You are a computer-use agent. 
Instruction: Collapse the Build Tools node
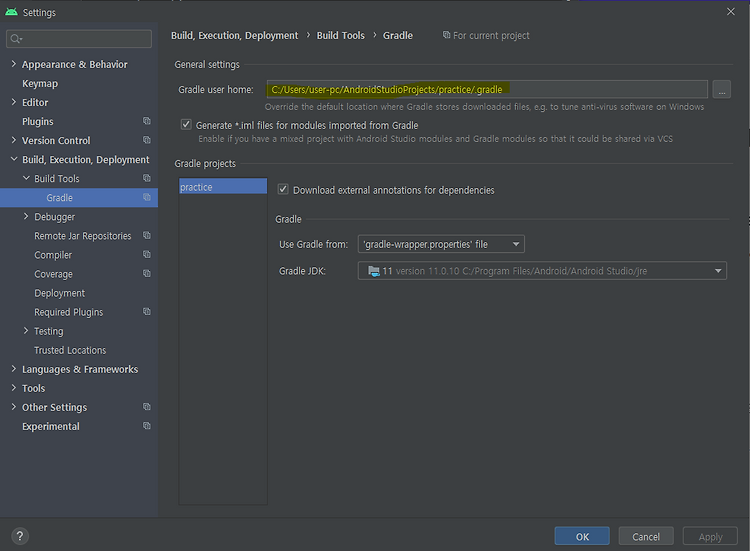26,178
